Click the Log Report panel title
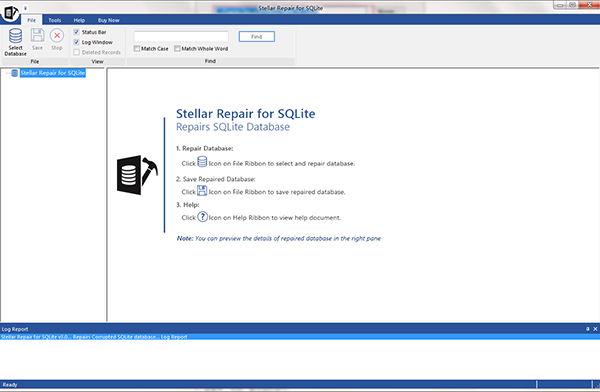 coord(15,329)
